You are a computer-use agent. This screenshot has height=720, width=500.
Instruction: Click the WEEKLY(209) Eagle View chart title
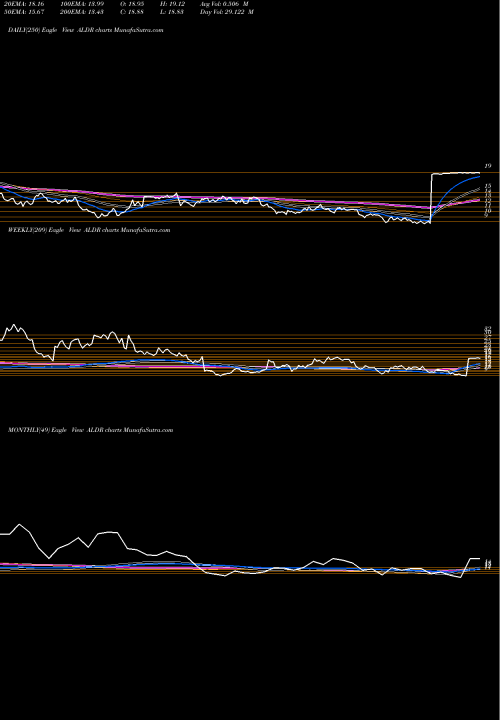point(89,230)
